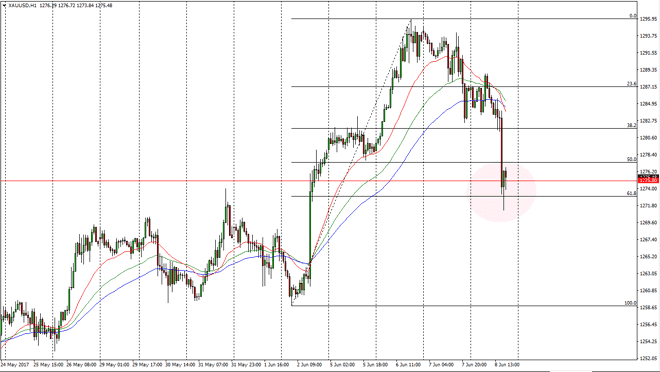
Task: Click the 24 May 2017 date label
Action: (15, 364)
